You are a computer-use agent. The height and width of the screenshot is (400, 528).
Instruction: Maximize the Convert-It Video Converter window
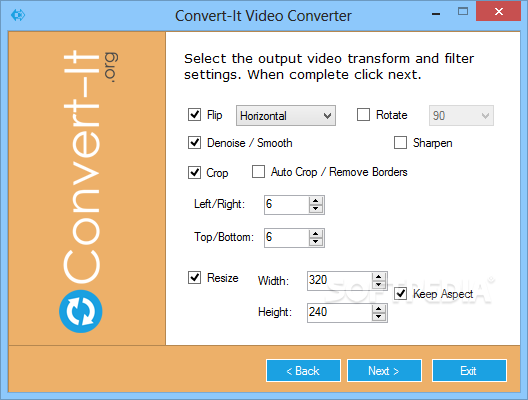click(463, 12)
